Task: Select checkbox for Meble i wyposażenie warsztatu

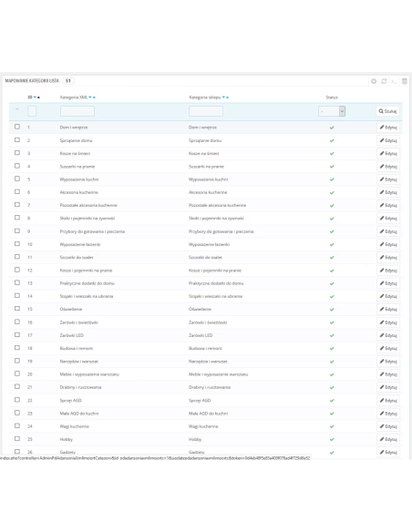Action: (17, 373)
